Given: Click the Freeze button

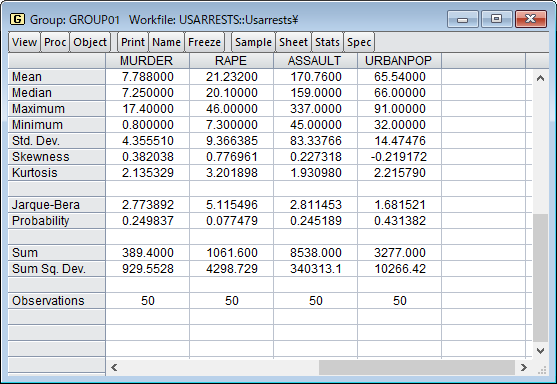Looking at the screenshot, I should 205,42.
